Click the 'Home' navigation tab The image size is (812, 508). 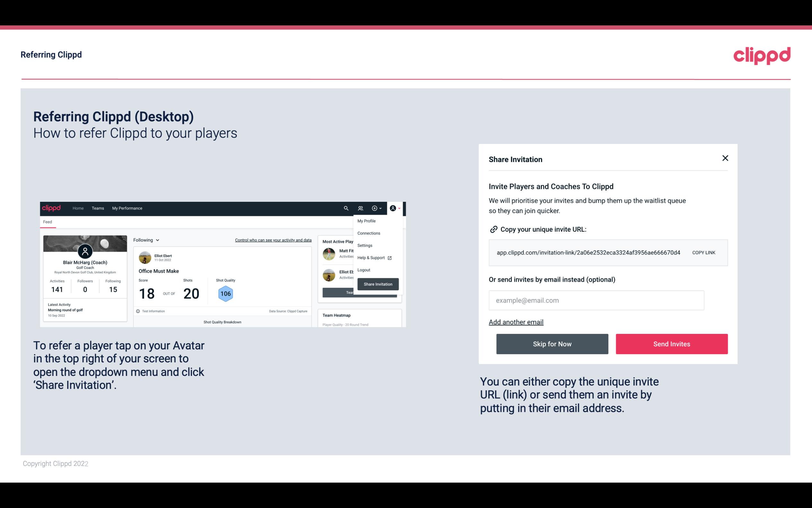[78, 208]
